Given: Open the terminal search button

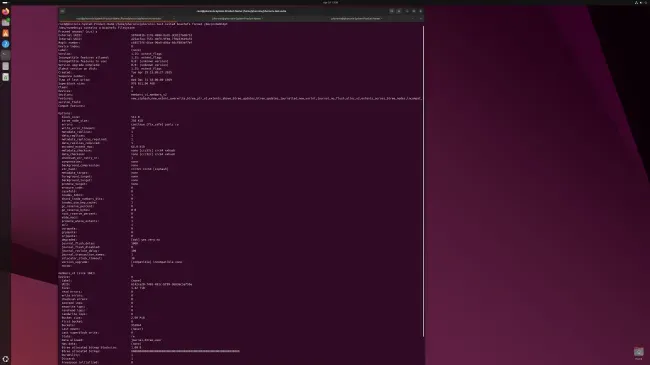Looking at the screenshot, I should pyautogui.click(x=391, y=11).
